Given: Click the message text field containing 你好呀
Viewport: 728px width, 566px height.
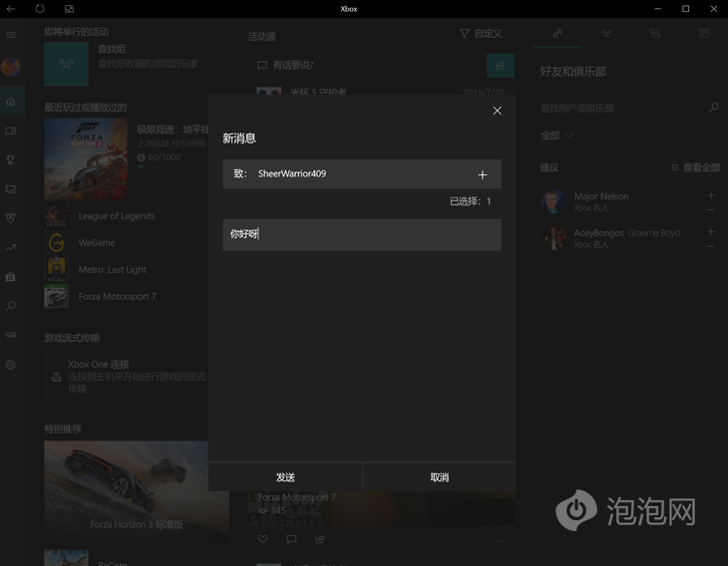Looking at the screenshot, I should point(362,235).
